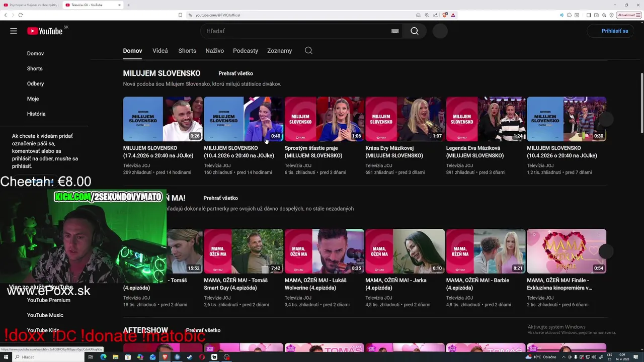Play the 1:06 Sprostým šťastie praje video thumbnail
The height and width of the screenshot is (362, 644).
tap(325, 119)
